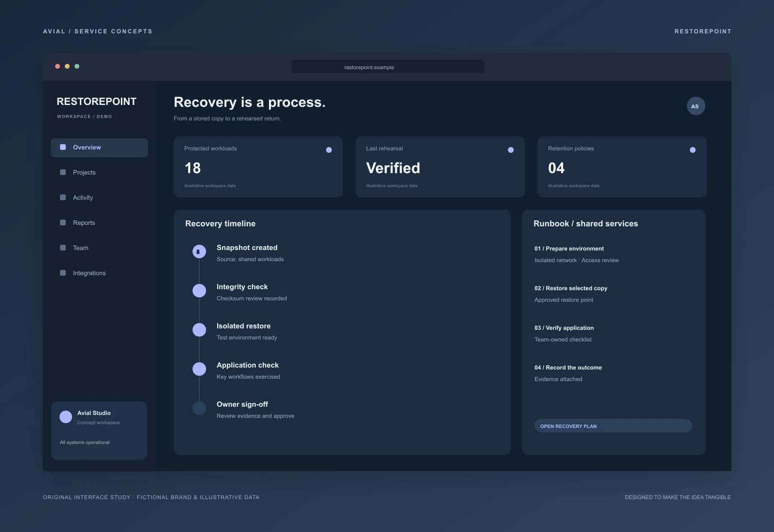Click the restorepoint.example address bar

click(x=388, y=67)
